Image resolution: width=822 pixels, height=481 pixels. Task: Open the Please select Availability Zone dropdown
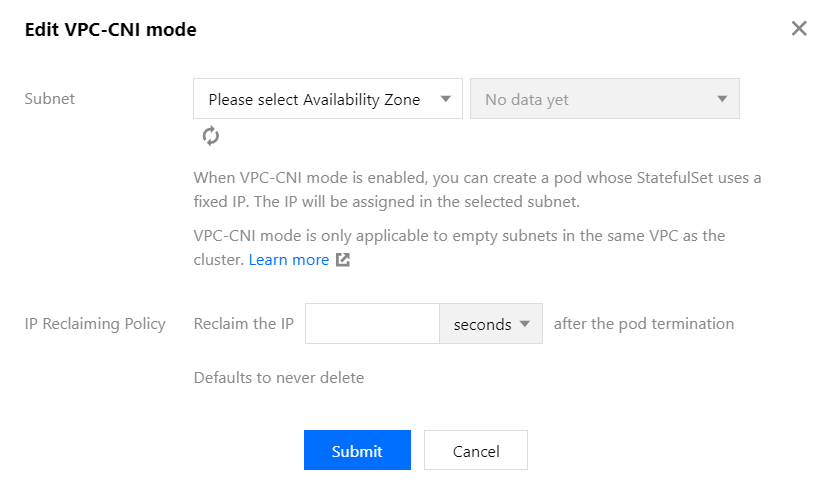[x=328, y=99]
